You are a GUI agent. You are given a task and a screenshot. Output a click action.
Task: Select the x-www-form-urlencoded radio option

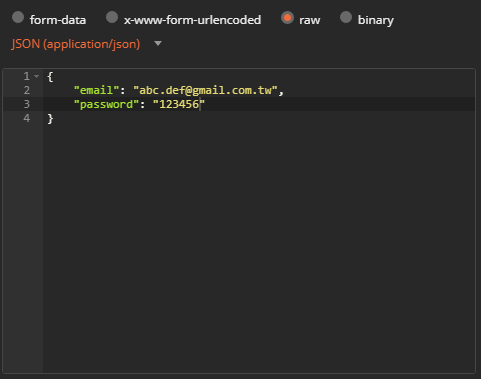tap(112, 17)
